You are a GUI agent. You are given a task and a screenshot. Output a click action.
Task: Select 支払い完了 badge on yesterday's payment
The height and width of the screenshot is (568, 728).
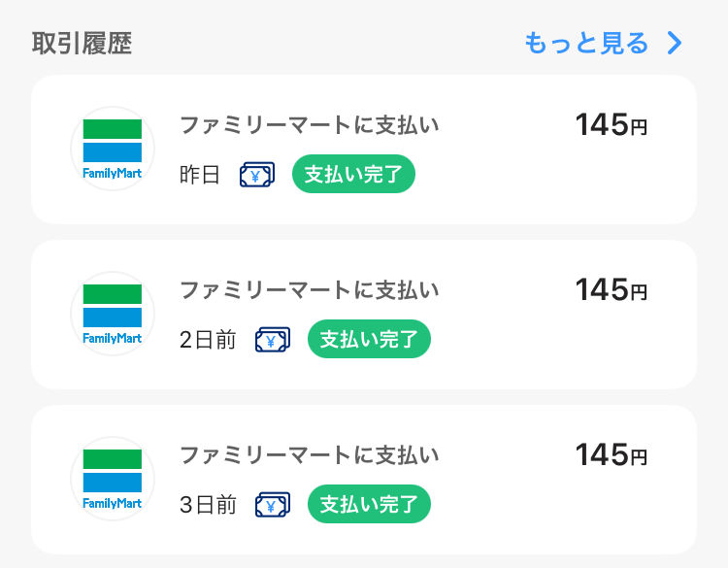click(x=353, y=174)
